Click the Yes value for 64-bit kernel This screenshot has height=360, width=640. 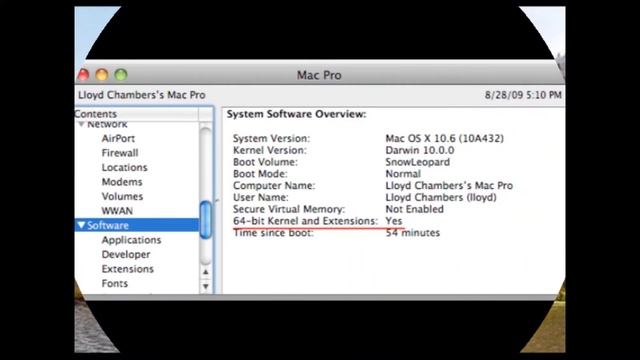[394, 221]
